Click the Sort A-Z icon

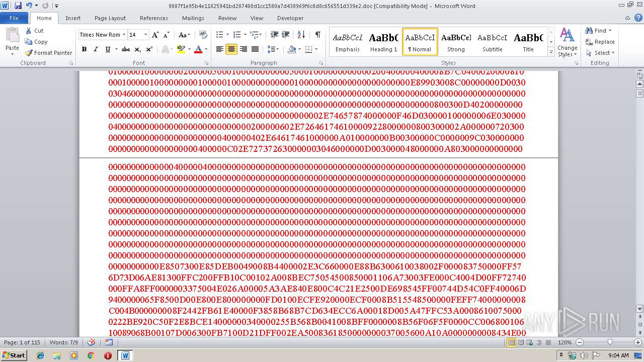click(x=301, y=35)
